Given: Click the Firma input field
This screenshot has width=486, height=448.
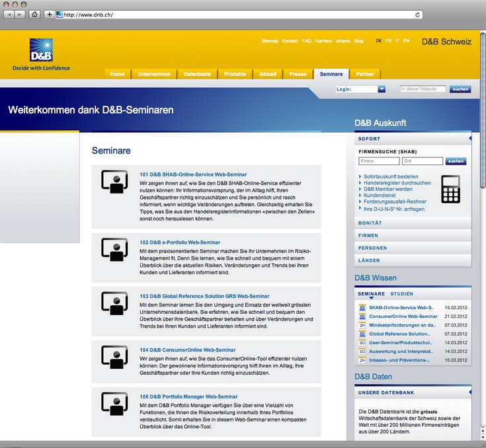Looking at the screenshot, I should tap(379, 161).
